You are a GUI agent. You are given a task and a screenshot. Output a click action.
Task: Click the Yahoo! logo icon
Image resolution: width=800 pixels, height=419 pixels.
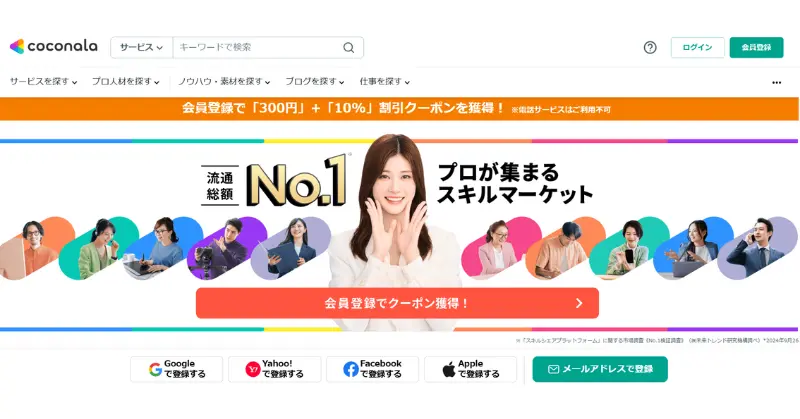253,369
